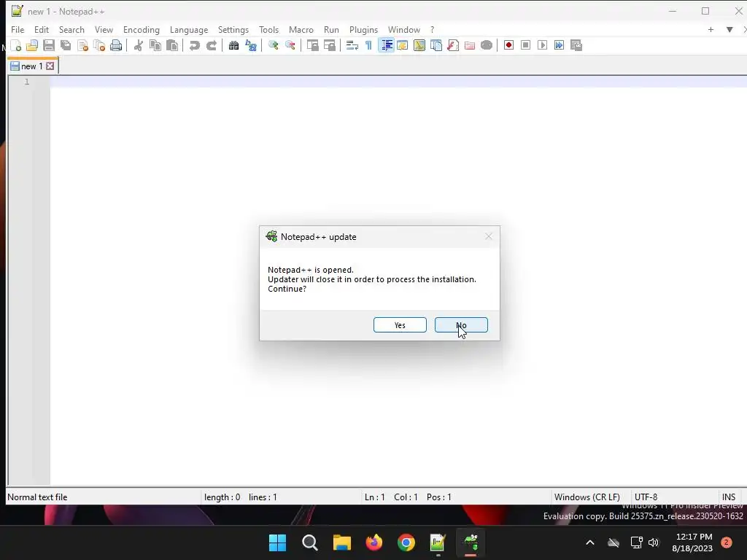
Task: Click the plus button in menu bar
Action: [711, 29]
